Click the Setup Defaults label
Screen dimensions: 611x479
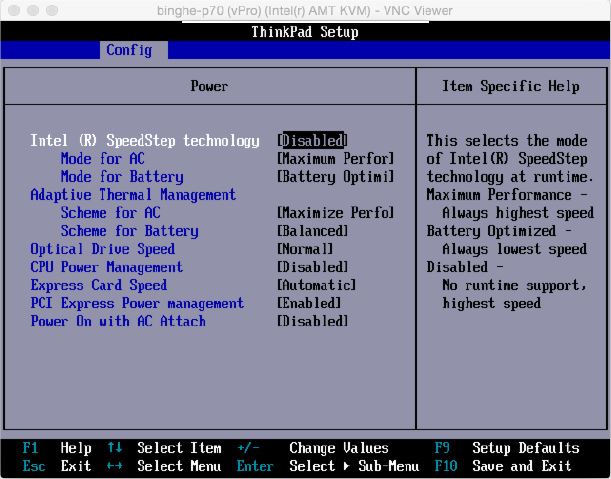[526, 448]
